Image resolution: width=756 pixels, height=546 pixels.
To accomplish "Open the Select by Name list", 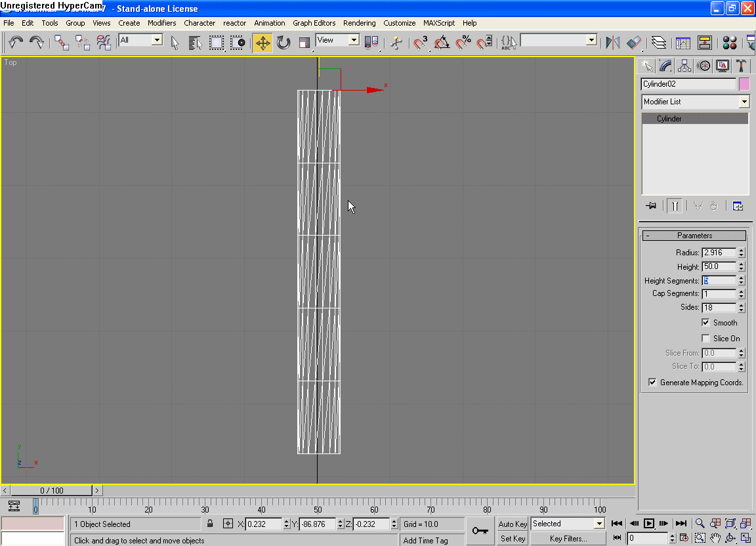I will [x=195, y=43].
